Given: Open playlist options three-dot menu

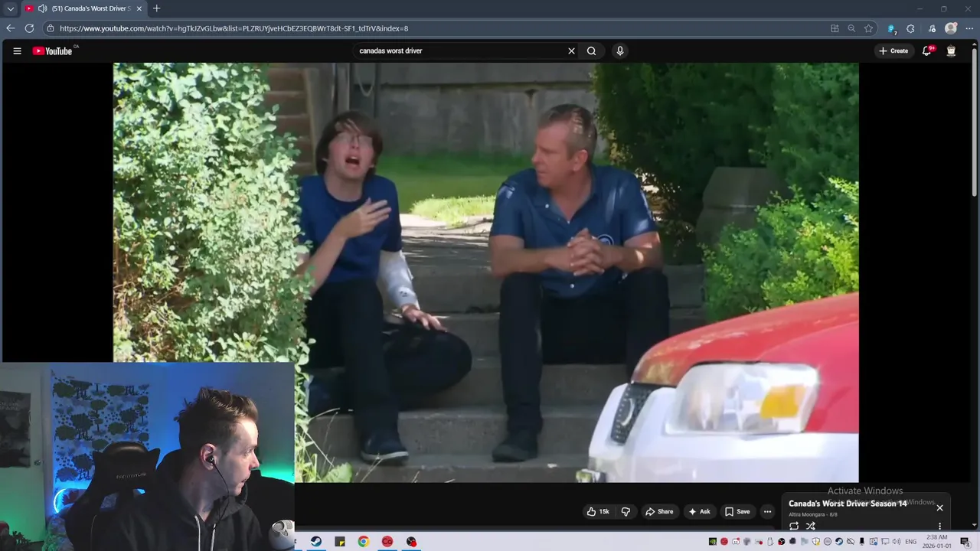Looking at the screenshot, I should point(939,526).
